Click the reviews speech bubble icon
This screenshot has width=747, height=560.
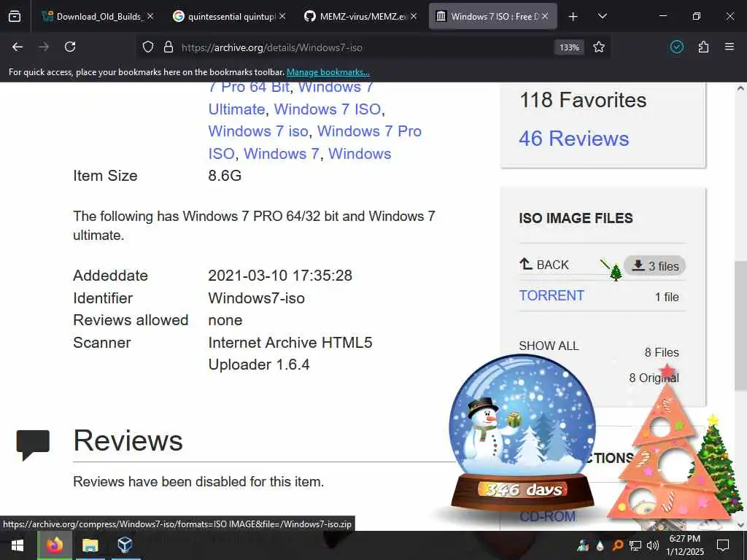point(33,444)
